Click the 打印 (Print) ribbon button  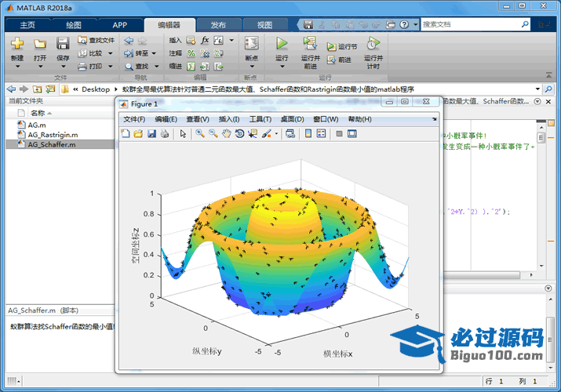(91, 66)
